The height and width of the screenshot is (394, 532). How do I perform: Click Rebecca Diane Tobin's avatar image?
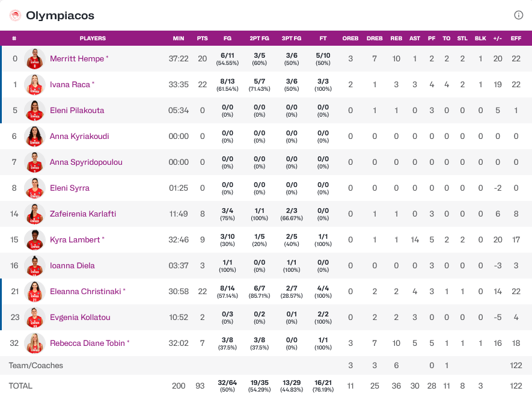tap(35, 343)
